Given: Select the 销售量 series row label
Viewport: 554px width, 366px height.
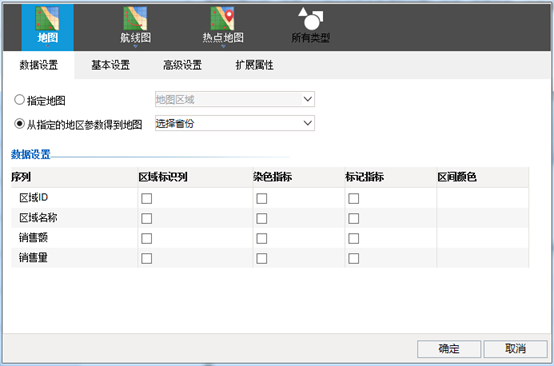Looking at the screenshot, I should coord(33,258).
